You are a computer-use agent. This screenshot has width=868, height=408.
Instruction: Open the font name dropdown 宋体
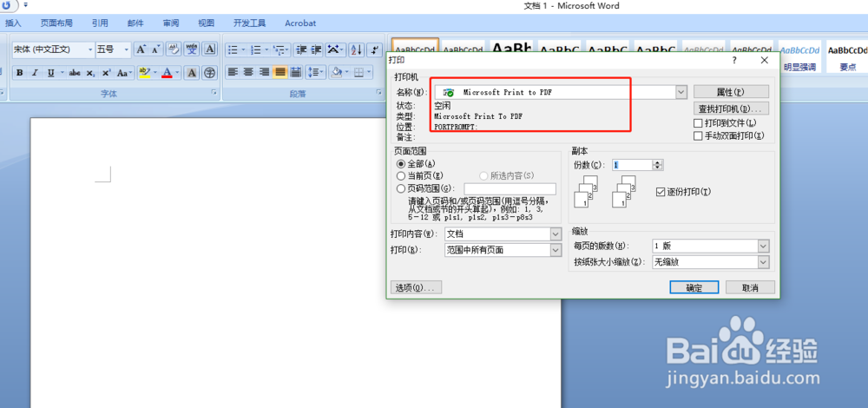tap(90, 49)
